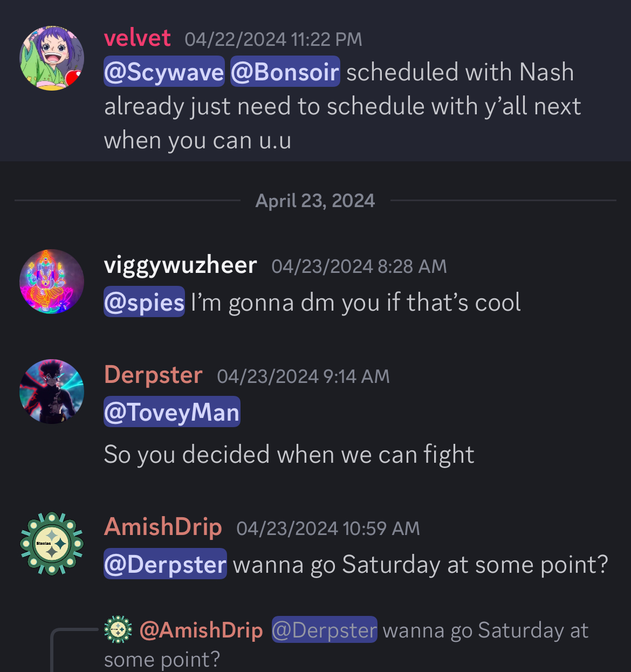Open velvet's profile avatar
This screenshot has width=631, height=672.
52,58
